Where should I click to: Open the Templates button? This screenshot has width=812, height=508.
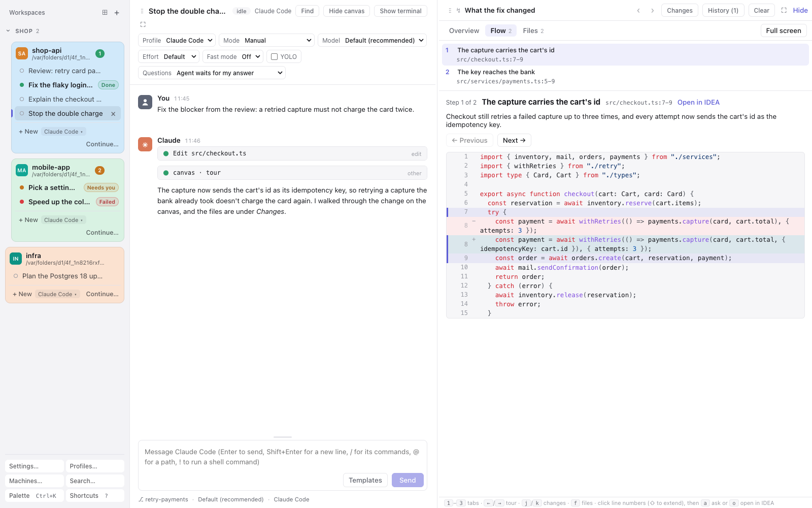(x=365, y=480)
